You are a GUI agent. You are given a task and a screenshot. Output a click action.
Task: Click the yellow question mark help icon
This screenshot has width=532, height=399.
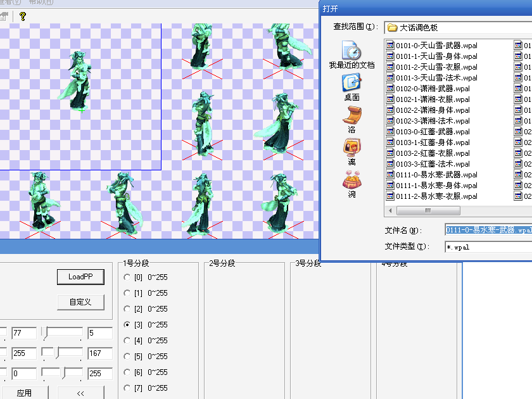[23, 16]
